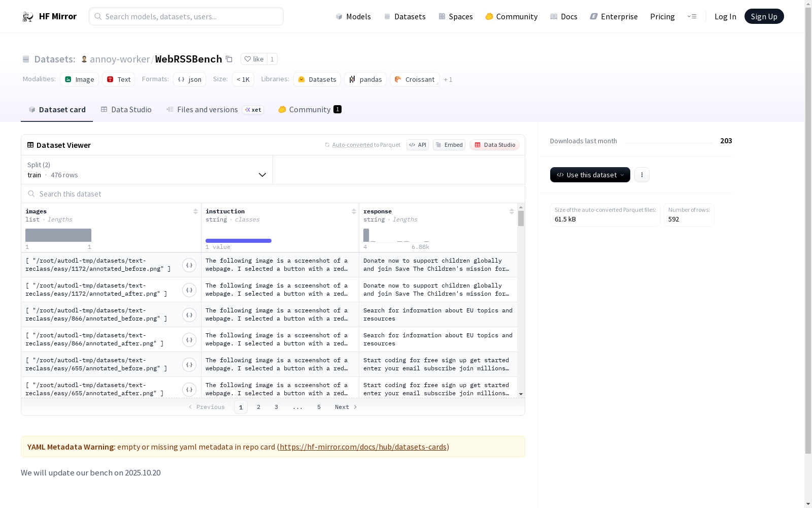Open the navigation overflow menu icon
This screenshot has height=508, width=812.
tap(692, 16)
